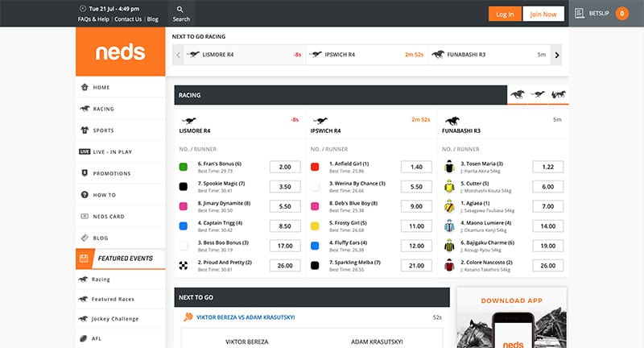Screen dimensions: 644x348
Task: Open Live - In Play section
Action: (120, 151)
